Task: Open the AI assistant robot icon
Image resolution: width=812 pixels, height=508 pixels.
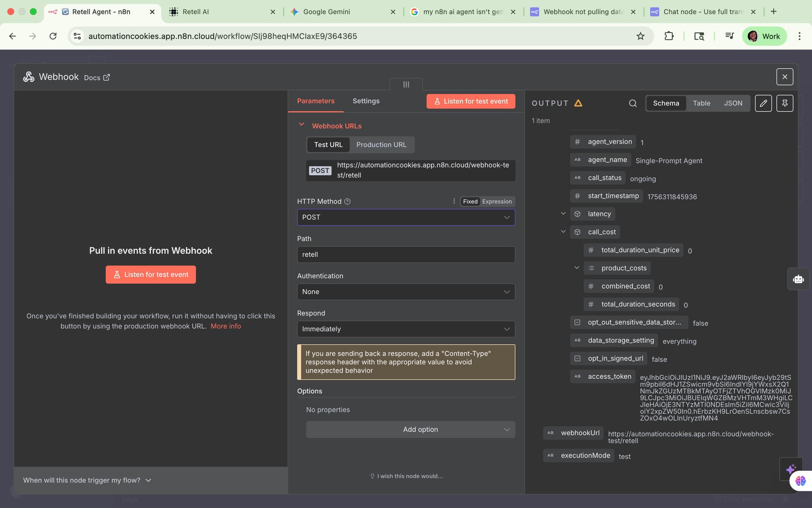Action: [x=798, y=279]
